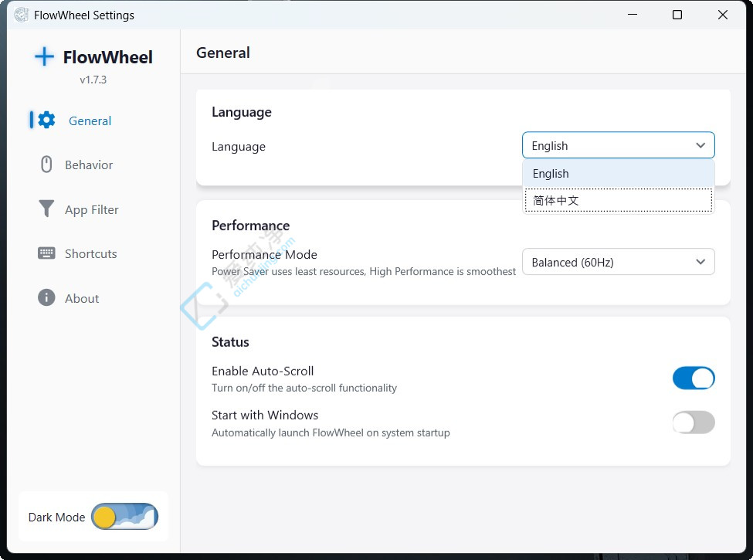The height and width of the screenshot is (560, 753).
Task: Open the About page
Action: (x=82, y=298)
